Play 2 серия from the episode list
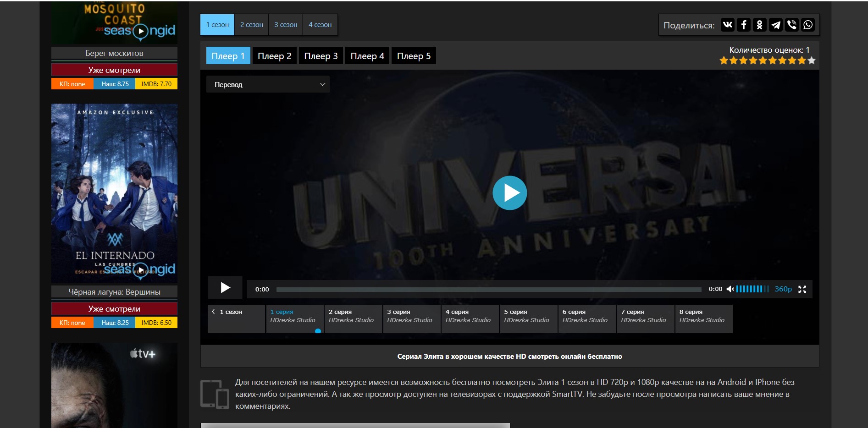 click(x=353, y=318)
